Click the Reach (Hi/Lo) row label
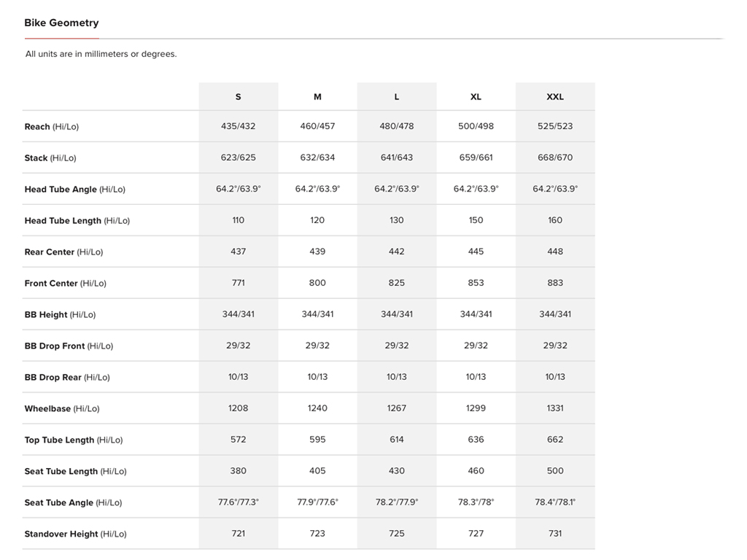 52,127
